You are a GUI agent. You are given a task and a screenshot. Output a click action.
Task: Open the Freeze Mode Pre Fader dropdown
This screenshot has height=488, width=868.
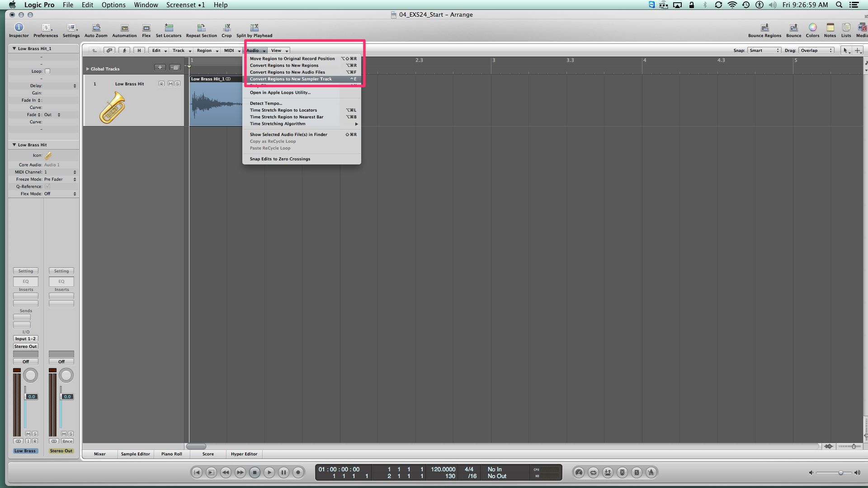pyautogui.click(x=60, y=179)
